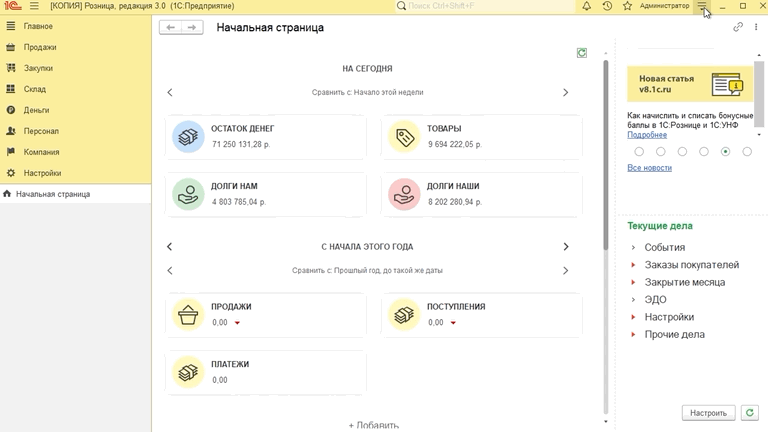Screen dimensions: 768x432
Task: Next comparison for Начало этой недели
Action: [565, 93]
